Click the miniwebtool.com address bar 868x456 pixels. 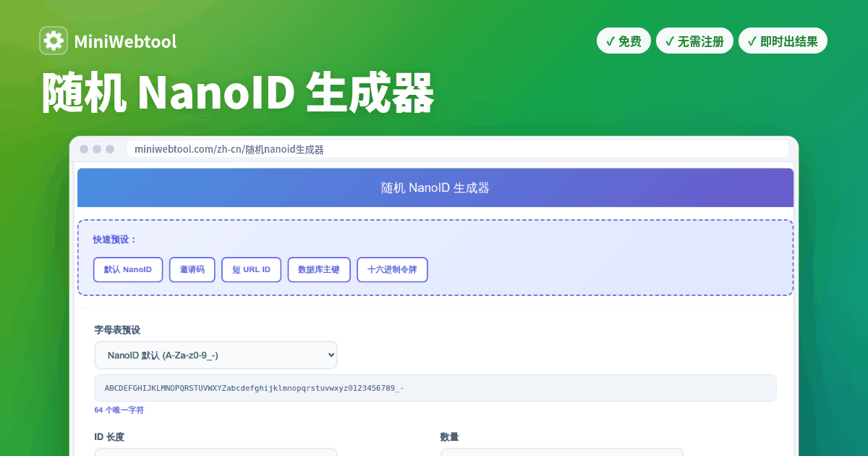pyautogui.click(x=457, y=149)
